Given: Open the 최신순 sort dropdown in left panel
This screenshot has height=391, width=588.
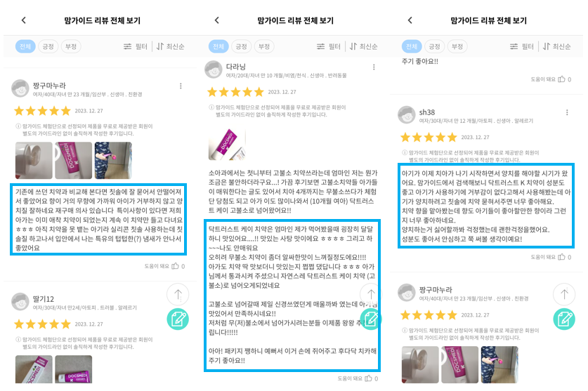Looking at the screenshot, I should (170, 46).
